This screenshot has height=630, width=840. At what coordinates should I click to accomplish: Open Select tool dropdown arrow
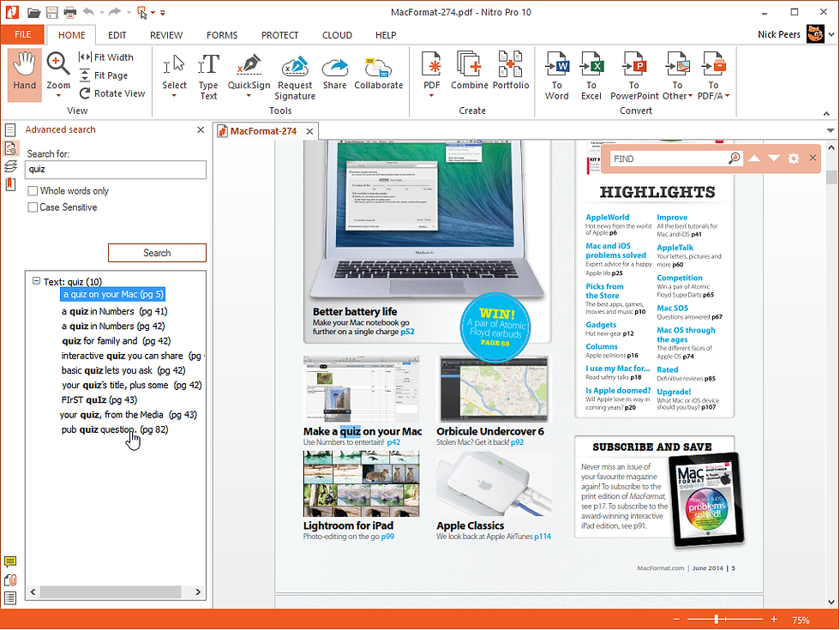[x=174, y=96]
